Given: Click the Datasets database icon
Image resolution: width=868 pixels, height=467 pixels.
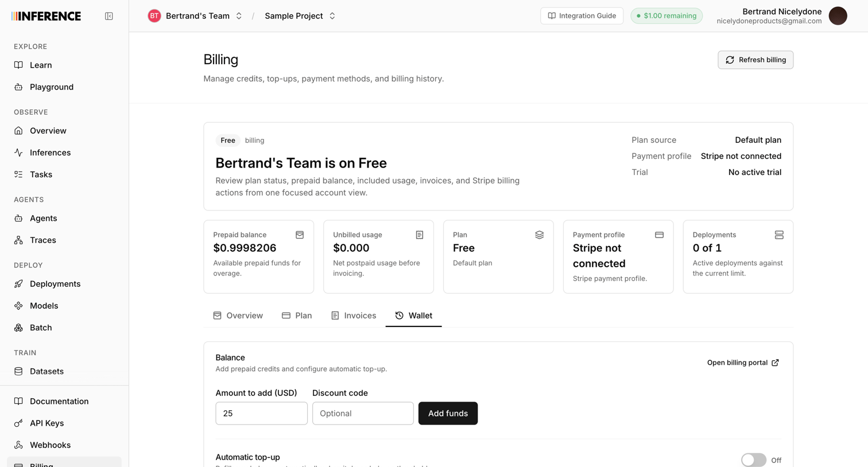Looking at the screenshot, I should coord(18,371).
